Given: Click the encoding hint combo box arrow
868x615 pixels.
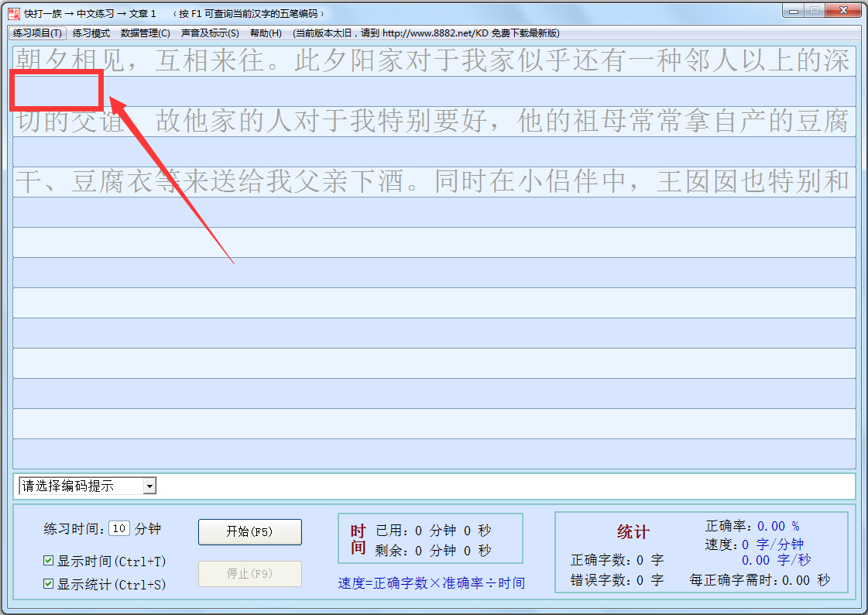Looking at the screenshot, I should pyautogui.click(x=149, y=486).
